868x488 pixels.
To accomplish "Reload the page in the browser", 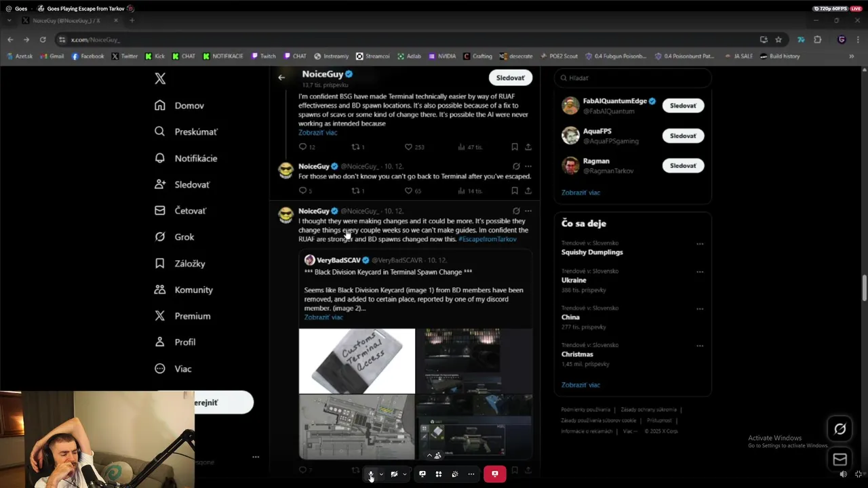I will point(43,39).
